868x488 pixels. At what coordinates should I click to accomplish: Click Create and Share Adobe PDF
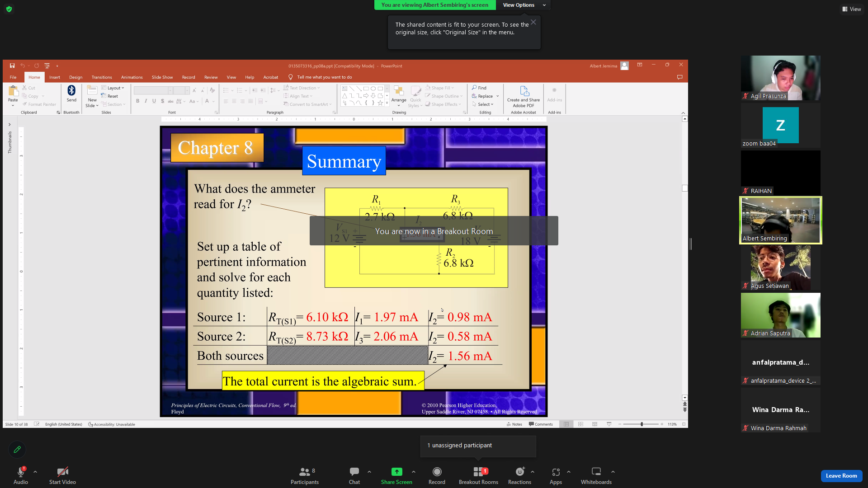[524, 97]
